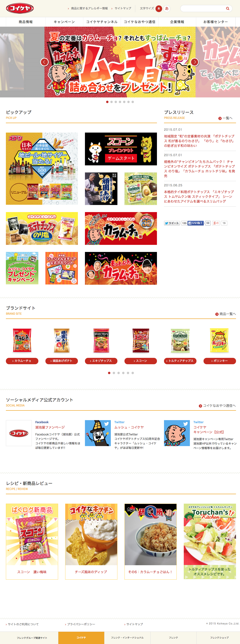Advance to next carousel slide arrow
Viewport: 240px width, 644px height.
point(195,62)
